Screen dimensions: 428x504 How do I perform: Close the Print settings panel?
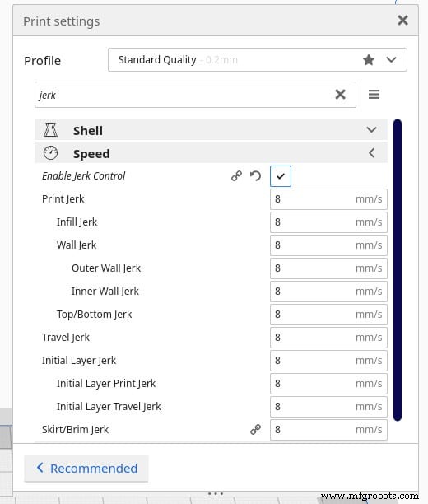click(402, 21)
